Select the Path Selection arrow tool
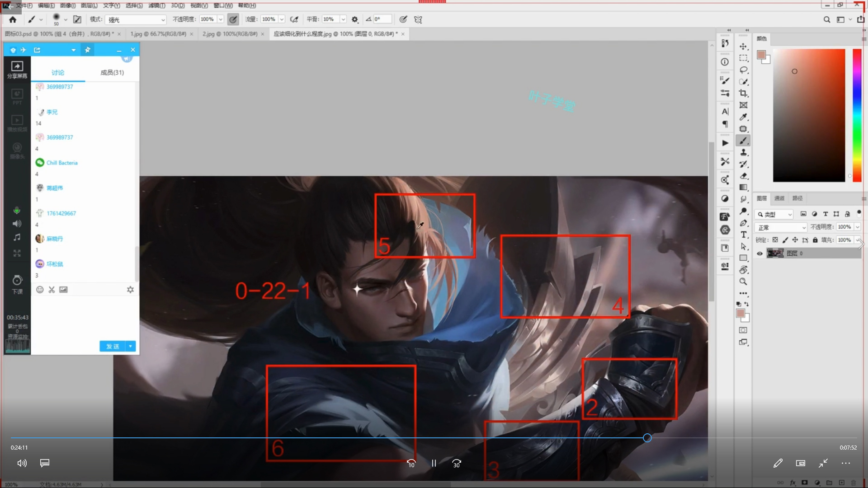Image resolution: width=868 pixels, height=488 pixels. (743, 246)
